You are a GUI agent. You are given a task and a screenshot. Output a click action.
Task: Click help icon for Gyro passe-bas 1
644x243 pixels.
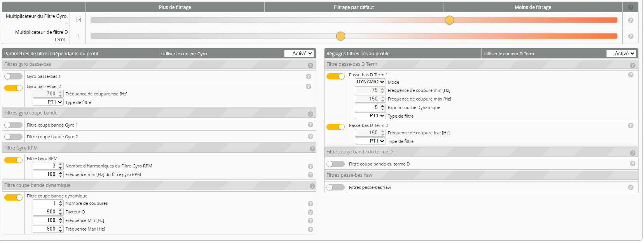(x=308, y=77)
